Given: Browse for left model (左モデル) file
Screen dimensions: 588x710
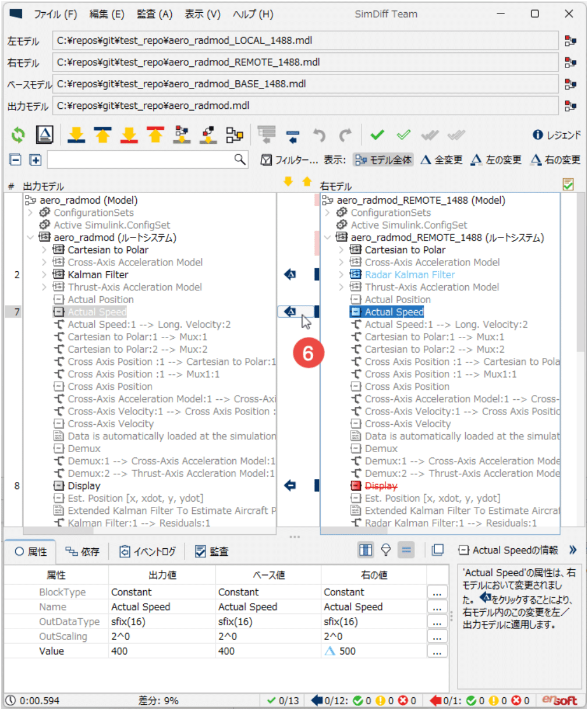Looking at the screenshot, I should point(571,41).
